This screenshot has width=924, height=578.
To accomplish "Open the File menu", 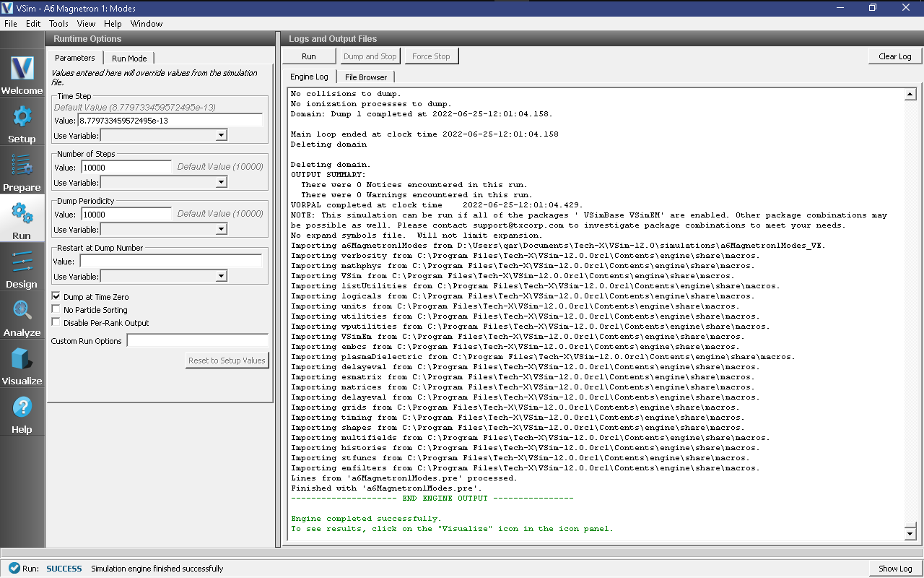I will (x=11, y=24).
